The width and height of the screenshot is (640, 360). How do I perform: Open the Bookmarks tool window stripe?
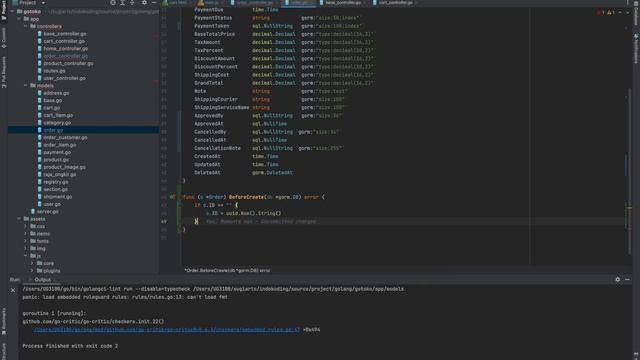tap(4, 321)
